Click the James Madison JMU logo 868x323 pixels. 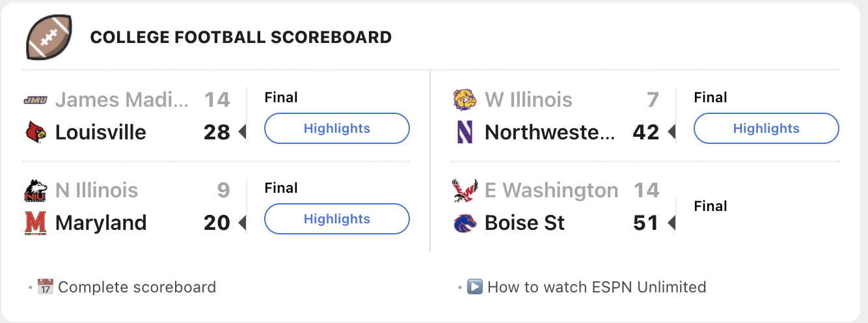click(x=35, y=100)
